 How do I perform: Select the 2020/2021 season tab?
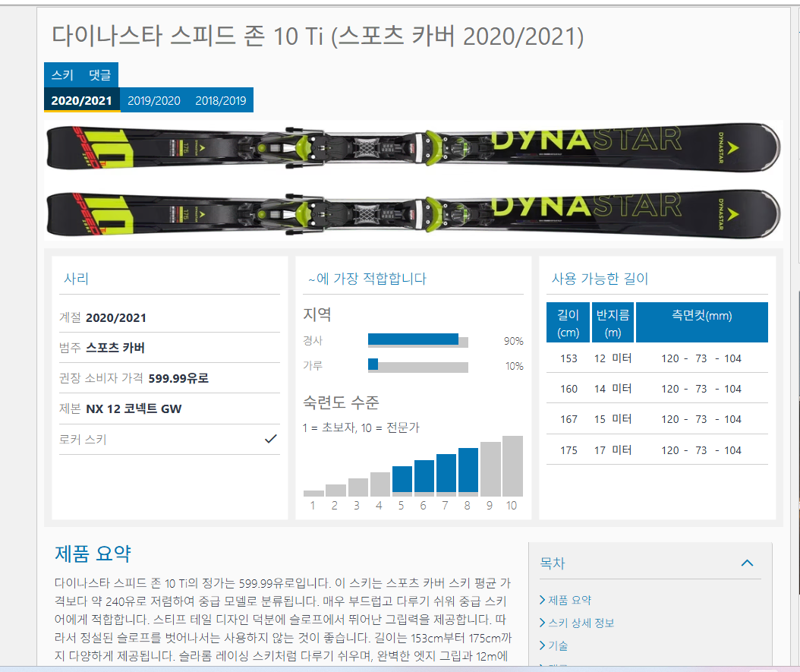pyautogui.click(x=82, y=100)
